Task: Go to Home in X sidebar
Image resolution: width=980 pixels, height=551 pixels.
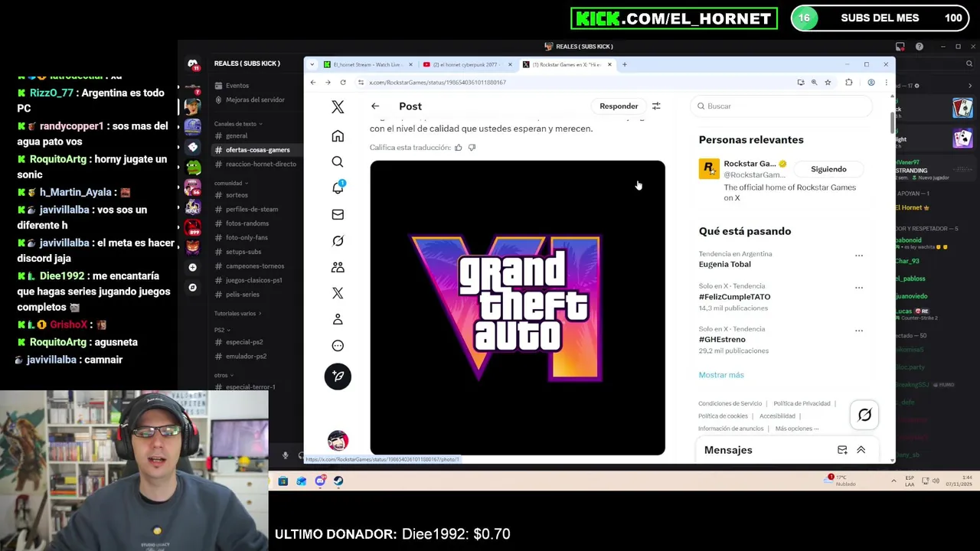Action: (x=338, y=136)
